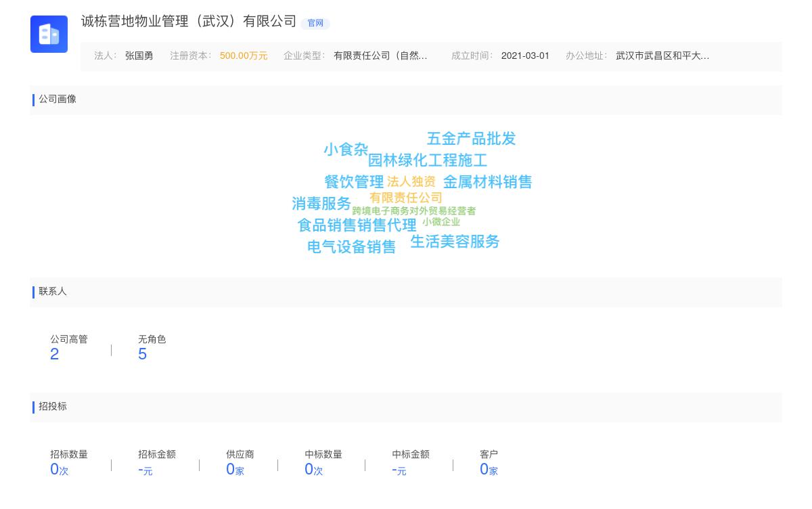Click the blue company logo icon

[x=49, y=34]
